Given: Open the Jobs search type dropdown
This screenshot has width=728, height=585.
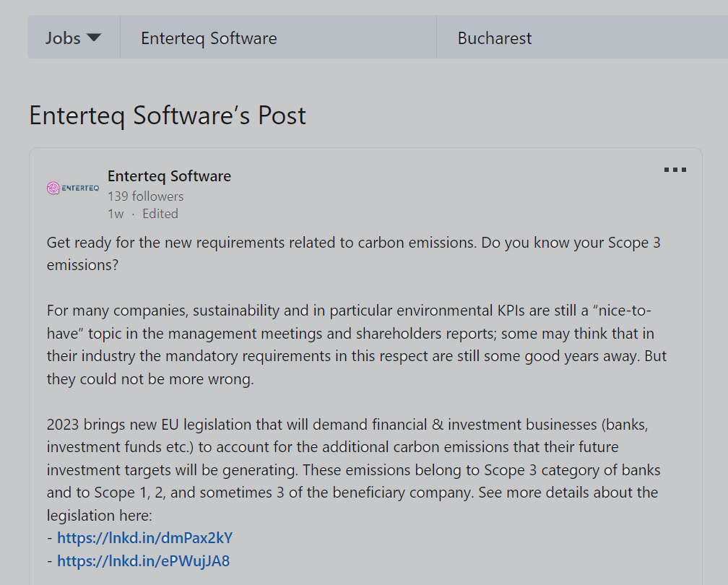Looking at the screenshot, I should tap(74, 38).
